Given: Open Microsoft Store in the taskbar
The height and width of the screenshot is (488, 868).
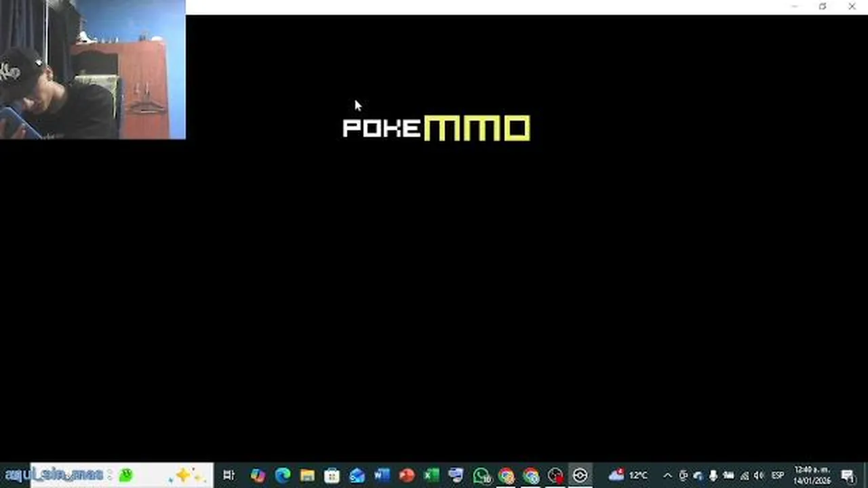Looking at the screenshot, I should [x=332, y=475].
